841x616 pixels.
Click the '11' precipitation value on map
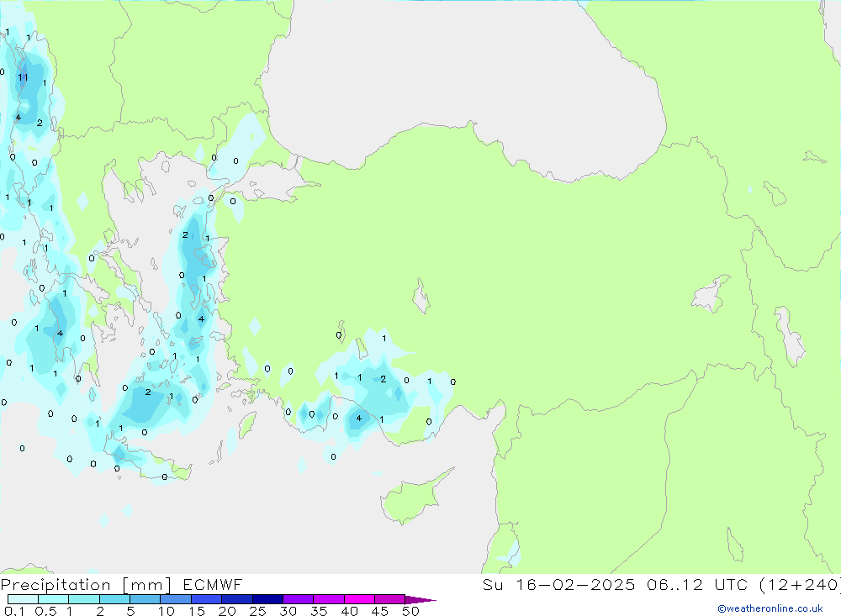[x=23, y=78]
